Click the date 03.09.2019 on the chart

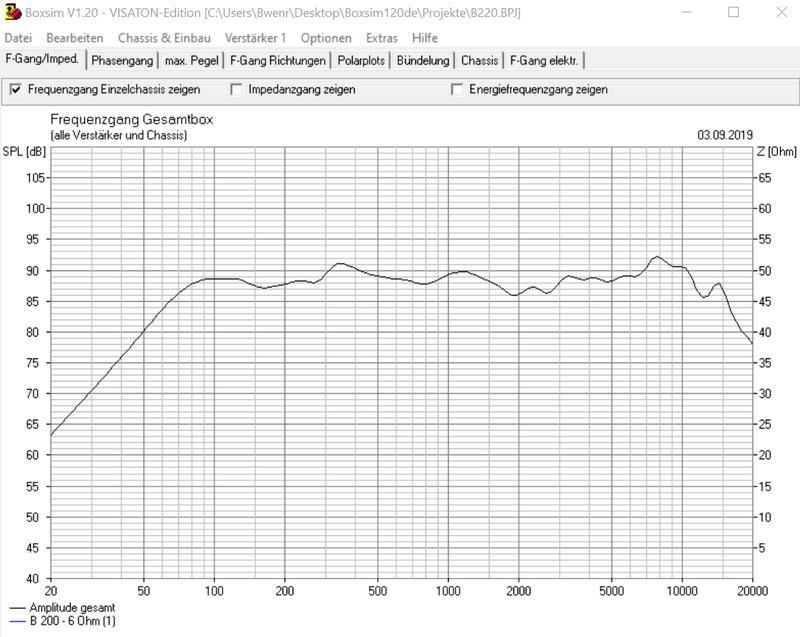tap(725, 135)
